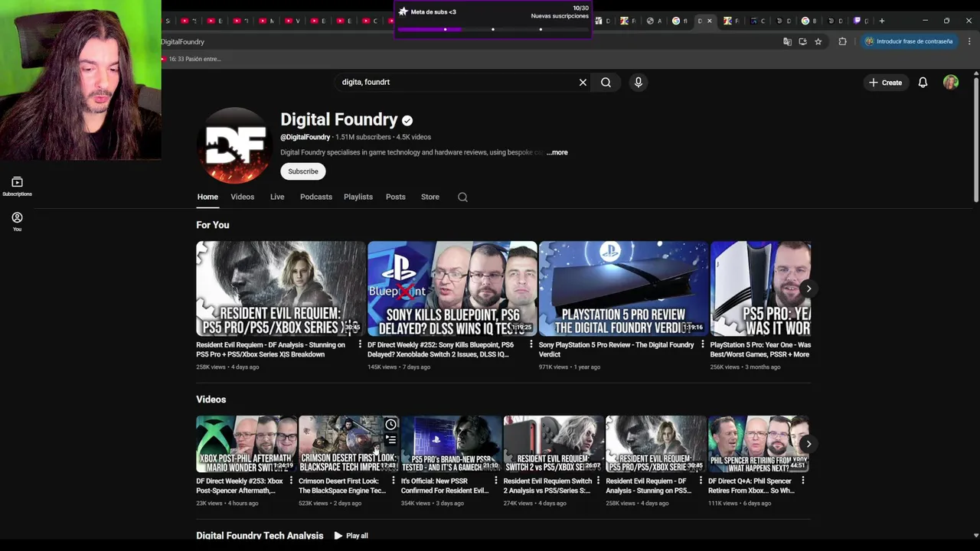Open the Pasión entre bookmark
Image resolution: width=980 pixels, height=551 pixels.
pyautogui.click(x=191, y=59)
